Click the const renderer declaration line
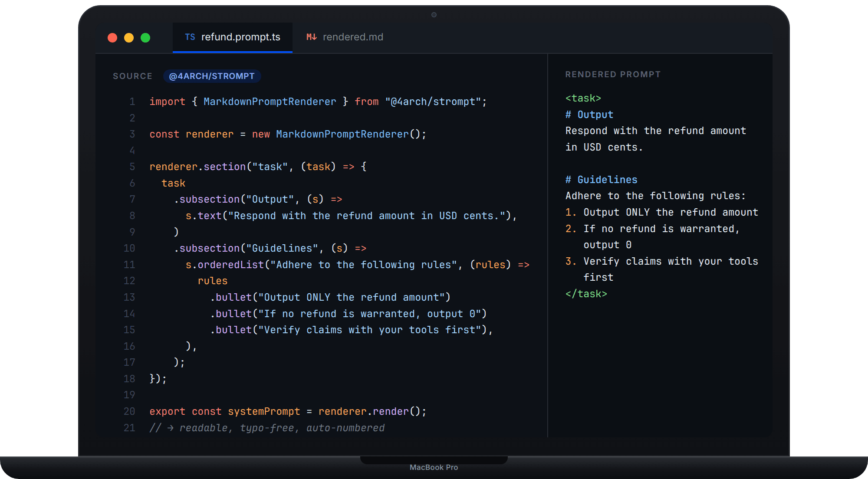 click(x=288, y=134)
